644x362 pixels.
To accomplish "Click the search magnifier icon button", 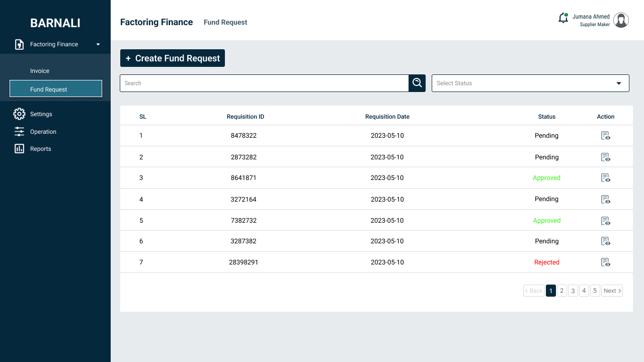I will tap(417, 83).
